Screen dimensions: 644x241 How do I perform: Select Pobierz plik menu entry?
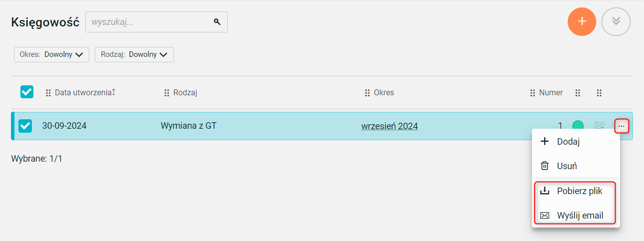[576, 191]
